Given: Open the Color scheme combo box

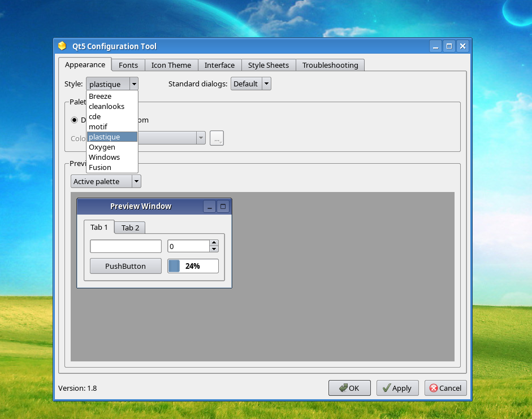Looking at the screenshot, I should (172, 138).
